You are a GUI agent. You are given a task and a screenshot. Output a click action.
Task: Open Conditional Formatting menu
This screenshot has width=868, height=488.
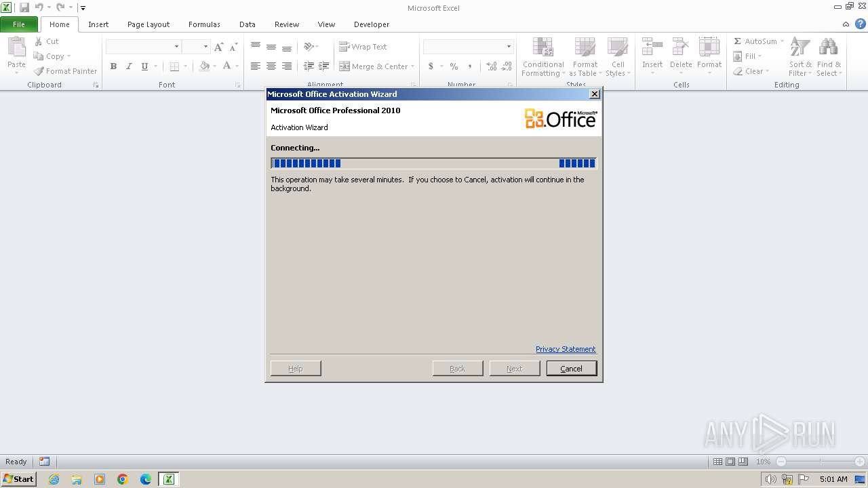[x=542, y=57]
